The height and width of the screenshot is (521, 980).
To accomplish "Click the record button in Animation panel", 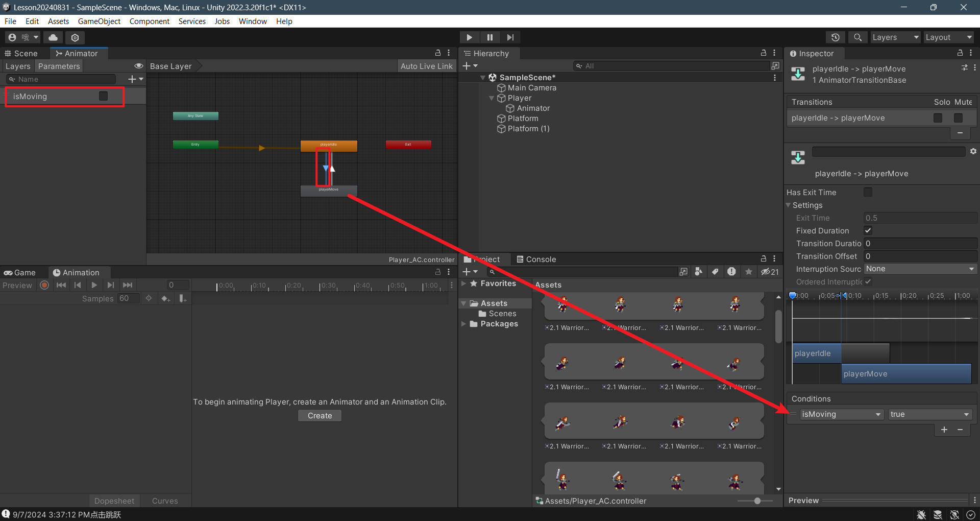I will coord(44,286).
